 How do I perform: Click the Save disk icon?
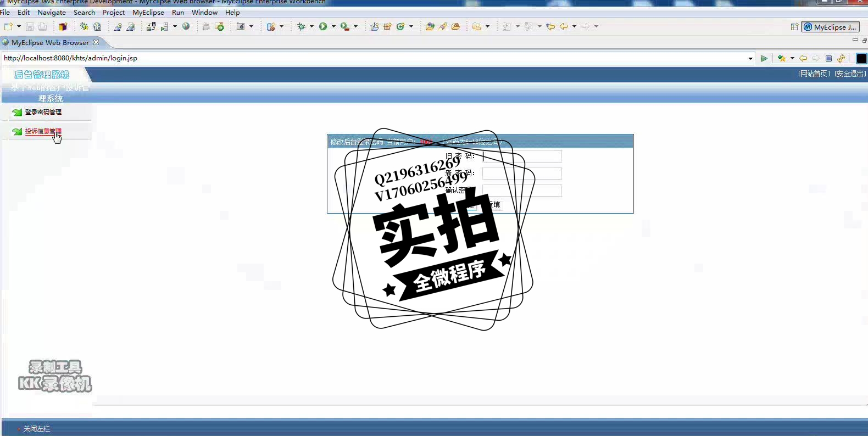coord(30,26)
